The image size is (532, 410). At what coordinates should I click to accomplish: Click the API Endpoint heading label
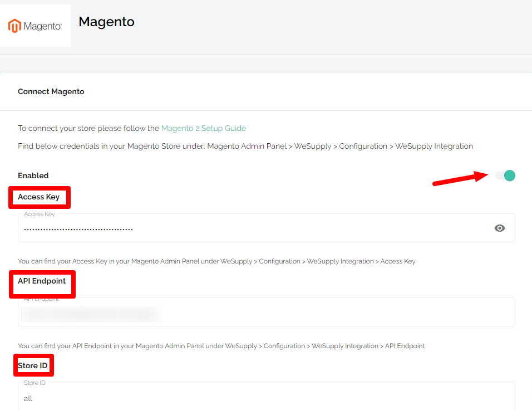42,281
